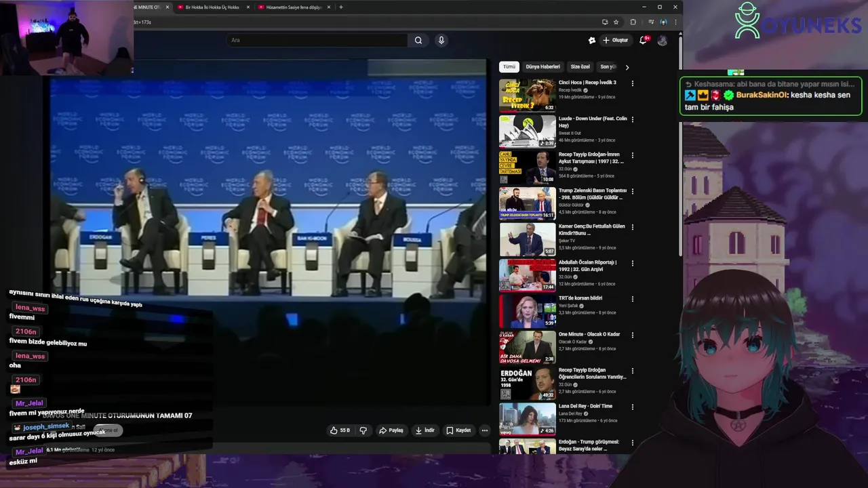Share the video using Paylaş
Image resolution: width=868 pixels, height=488 pixels.
pyautogui.click(x=391, y=430)
